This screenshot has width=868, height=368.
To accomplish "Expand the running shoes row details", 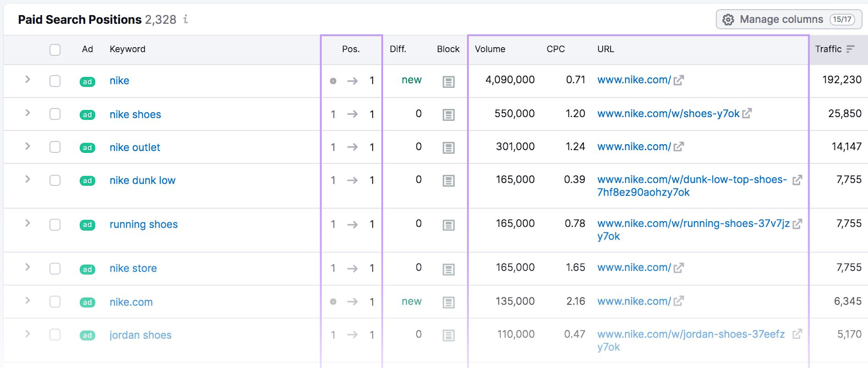I will [28, 223].
